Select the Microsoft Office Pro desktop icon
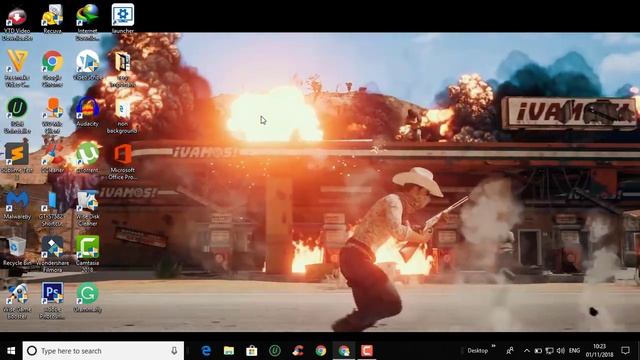Viewport: 640px width, 360px height. coord(122,162)
